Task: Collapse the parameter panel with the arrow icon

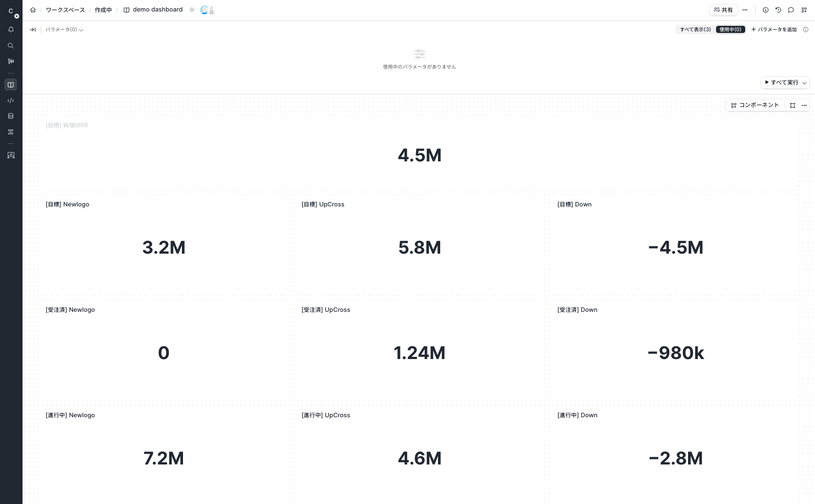Action: pos(32,30)
